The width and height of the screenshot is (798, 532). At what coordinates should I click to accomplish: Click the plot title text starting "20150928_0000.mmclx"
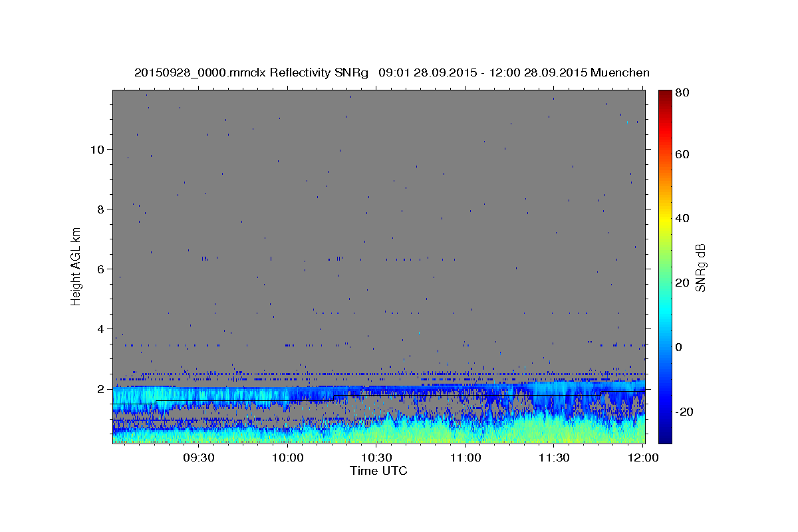(x=392, y=72)
